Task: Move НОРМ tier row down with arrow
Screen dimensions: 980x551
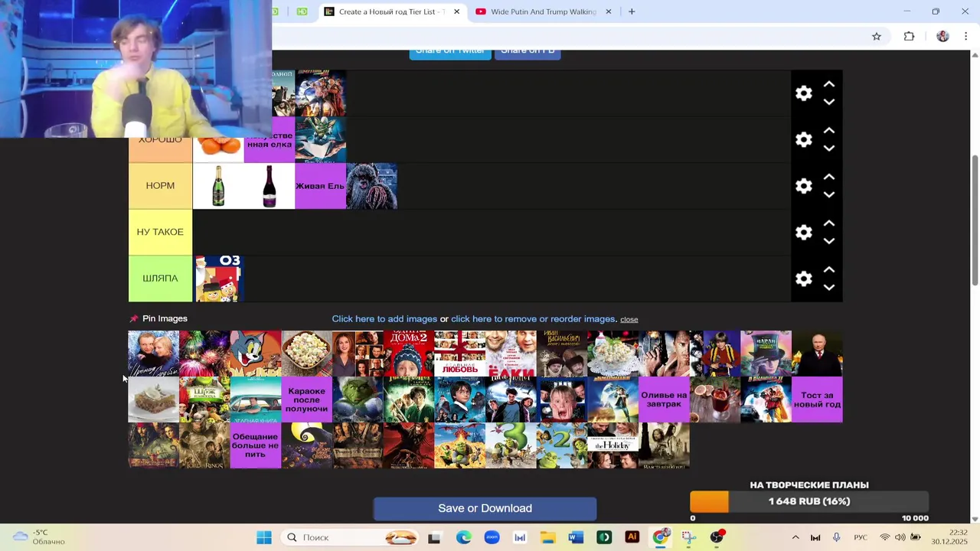Action: coord(828,195)
